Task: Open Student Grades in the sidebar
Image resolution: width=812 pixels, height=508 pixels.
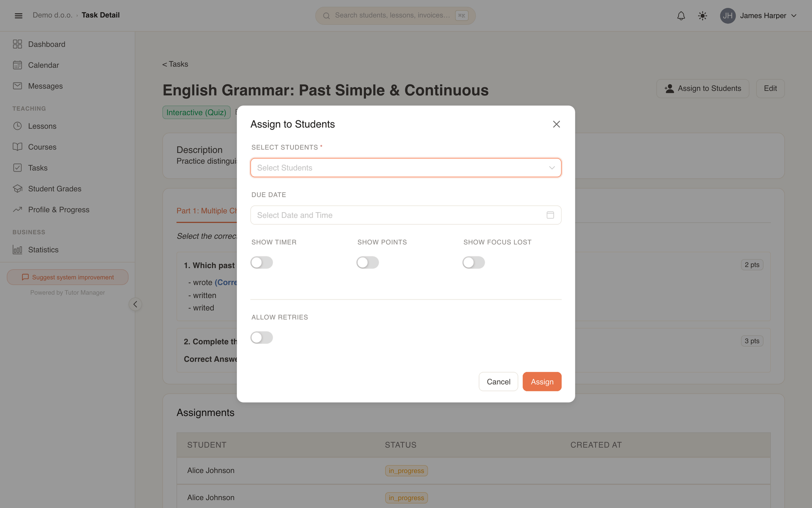Action: pos(54,189)
